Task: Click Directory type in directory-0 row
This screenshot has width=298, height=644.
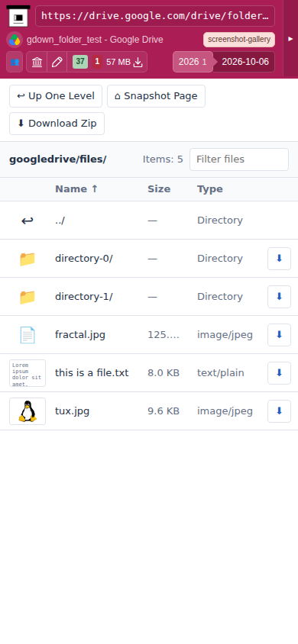Action: click(x=220, y=259)
